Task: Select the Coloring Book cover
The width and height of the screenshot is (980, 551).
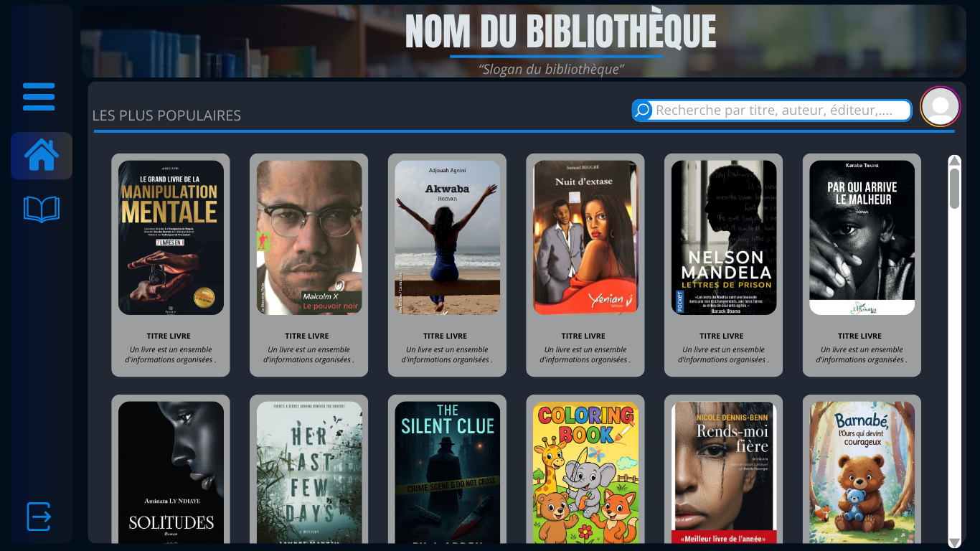Action: point(585,472)
